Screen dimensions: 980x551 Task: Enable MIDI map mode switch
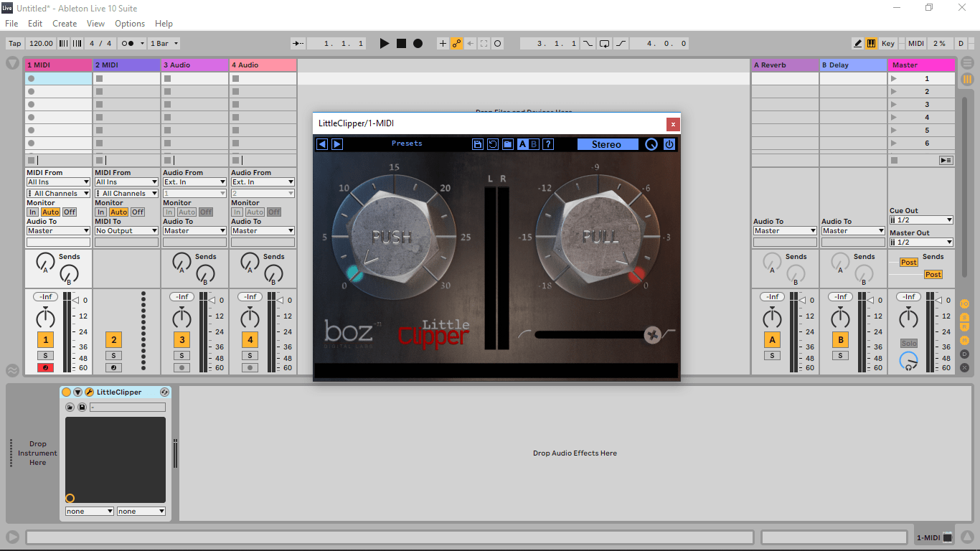coord(916,44)
